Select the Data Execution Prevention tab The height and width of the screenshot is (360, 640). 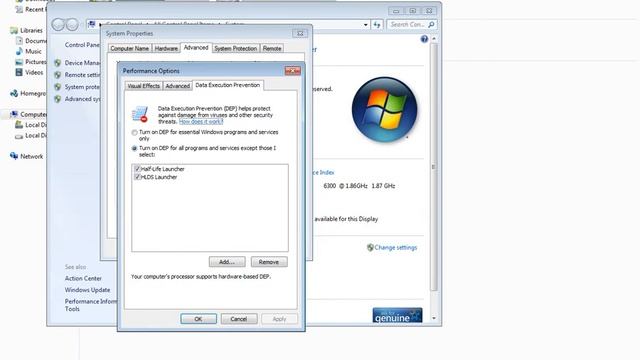tap(228, 85)
